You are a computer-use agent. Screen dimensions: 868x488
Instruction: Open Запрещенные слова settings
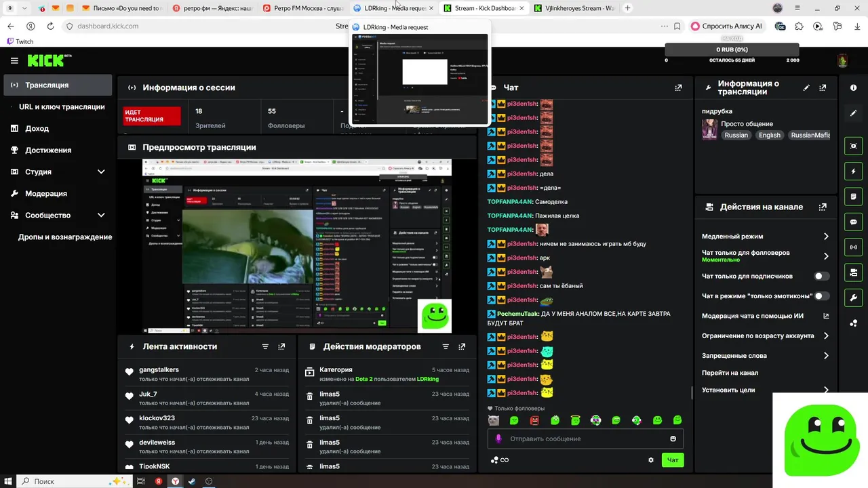coord(765,355)
